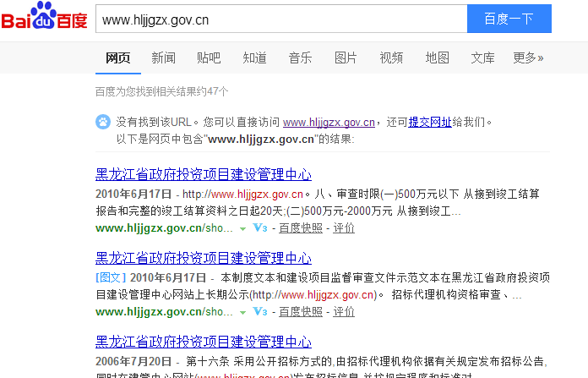Click the search input field
This screenshot has width=588, height=378.
(x=281, y=19)
